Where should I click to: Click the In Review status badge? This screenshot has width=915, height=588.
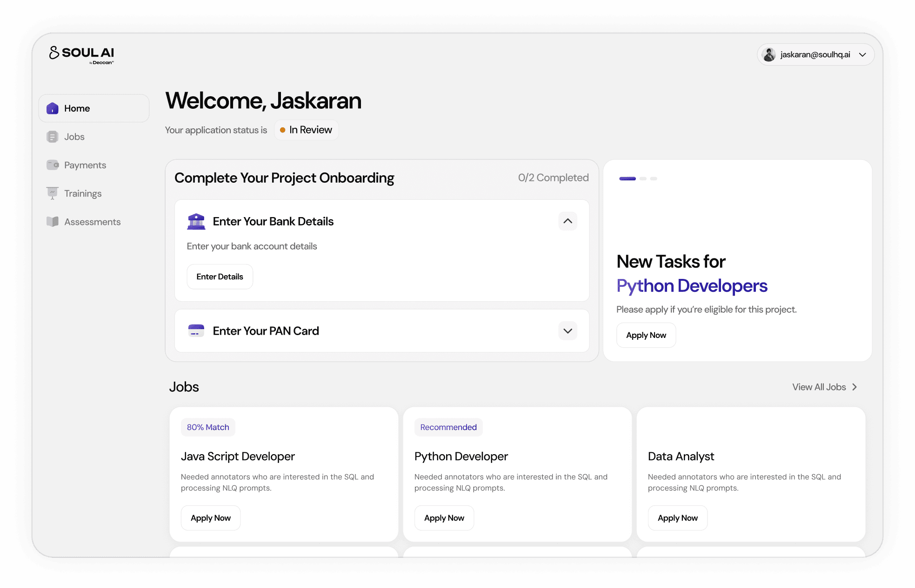pos(306,130)
